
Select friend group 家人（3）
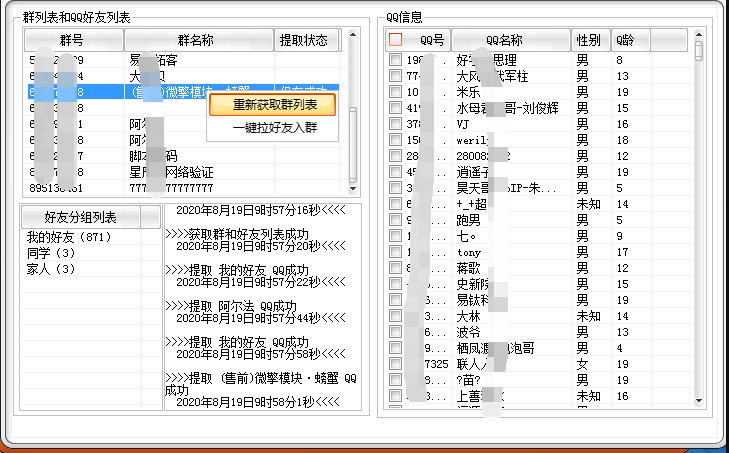click(x=51, y=269)
